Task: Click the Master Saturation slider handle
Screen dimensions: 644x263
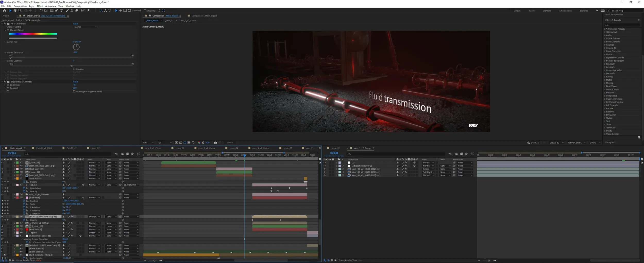Action: 11,58
